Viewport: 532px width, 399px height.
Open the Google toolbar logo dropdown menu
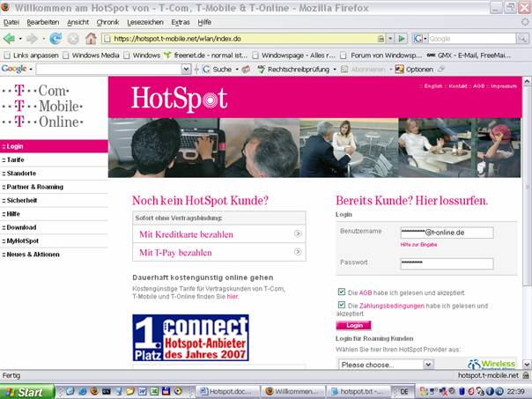click(x=31, y=70)
